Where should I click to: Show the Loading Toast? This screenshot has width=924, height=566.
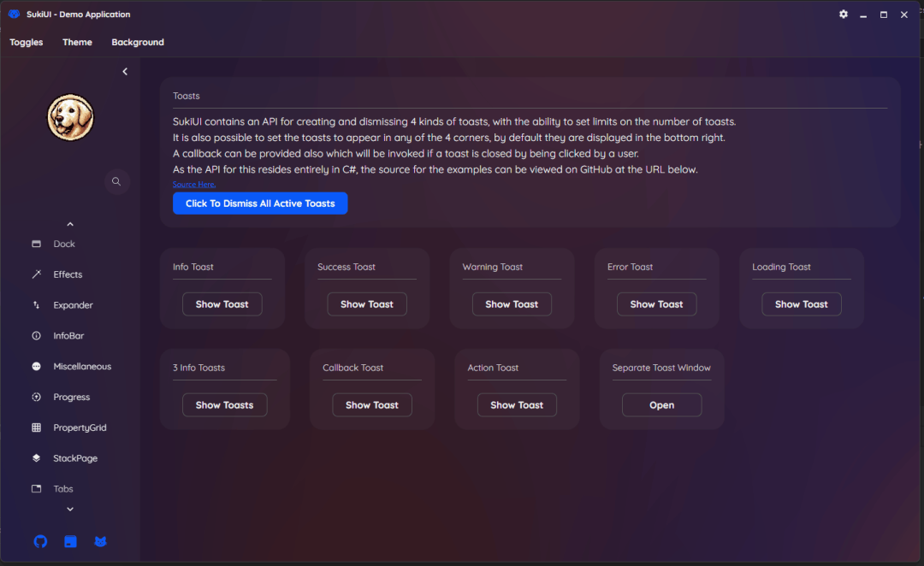802,304
